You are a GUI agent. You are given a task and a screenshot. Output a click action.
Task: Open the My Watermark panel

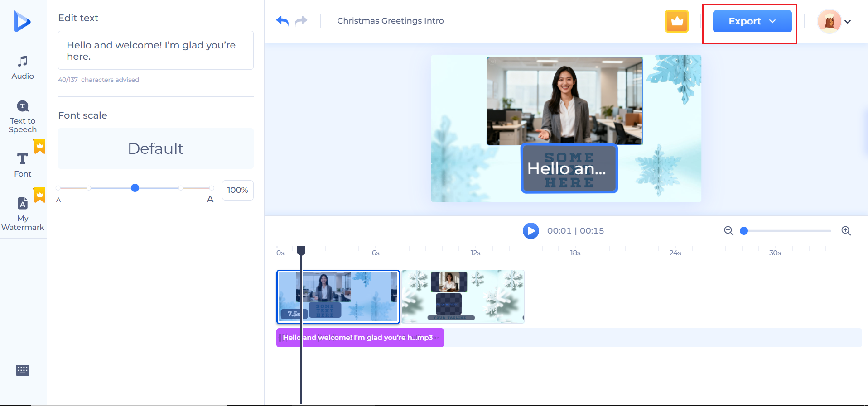pos(23,214)
